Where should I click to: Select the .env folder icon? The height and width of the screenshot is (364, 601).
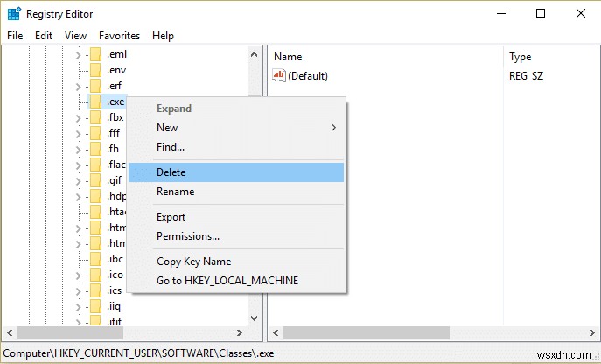95,70
